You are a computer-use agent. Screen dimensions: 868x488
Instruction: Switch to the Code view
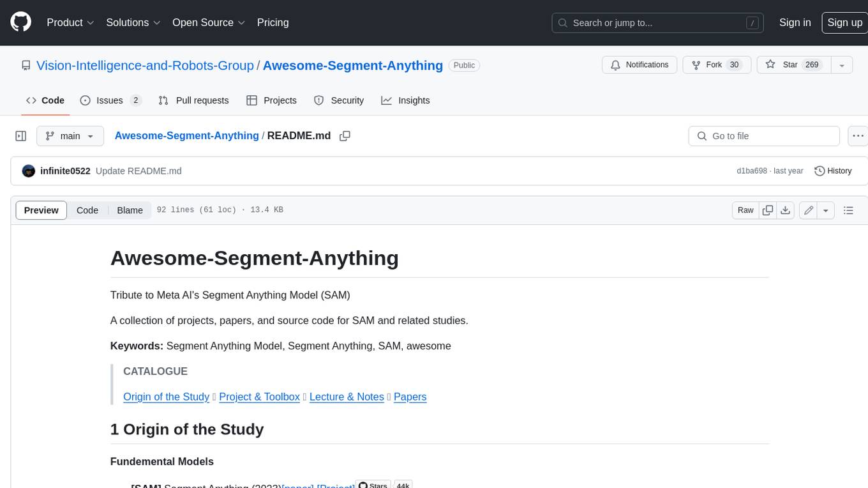87,210
